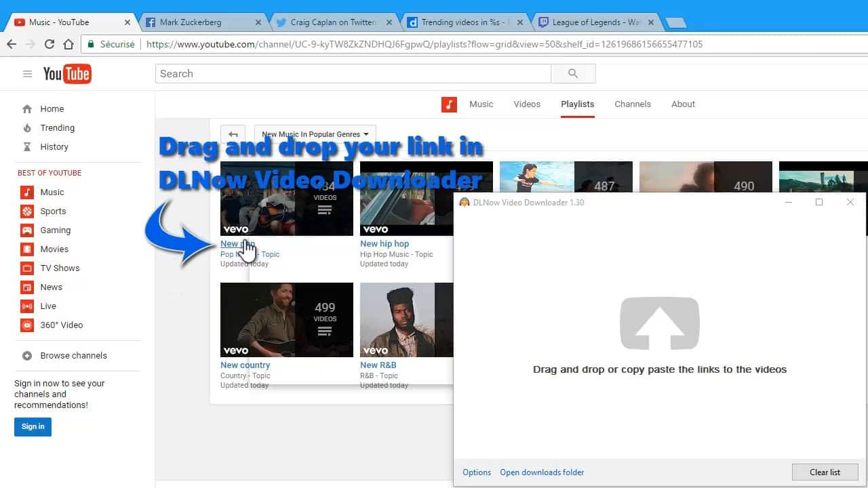Image resolution: width=868 pixels, height=488 pixels.
Task: Open the YouTube hamburger menu
Action: 27,74
